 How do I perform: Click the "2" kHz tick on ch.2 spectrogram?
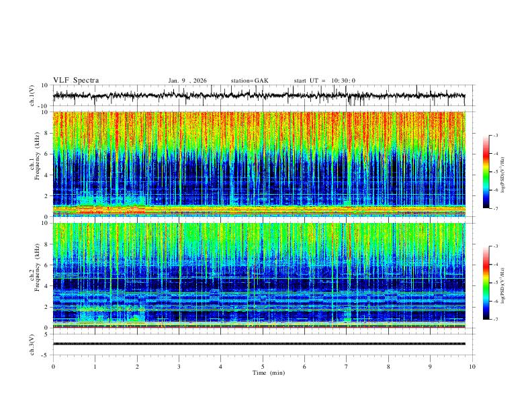(x=46, y=307)
